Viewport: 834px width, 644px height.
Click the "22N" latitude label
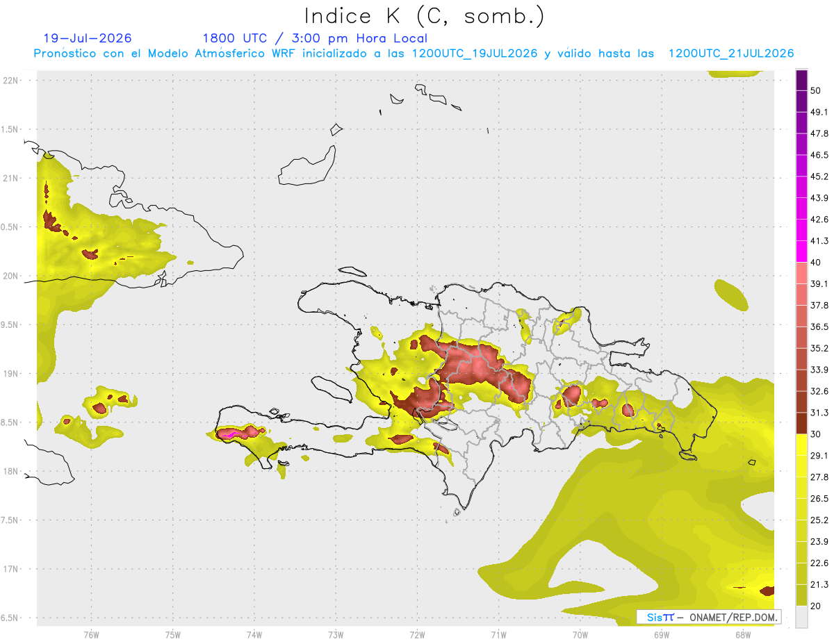pyautogui.click(x=10, y=80)
